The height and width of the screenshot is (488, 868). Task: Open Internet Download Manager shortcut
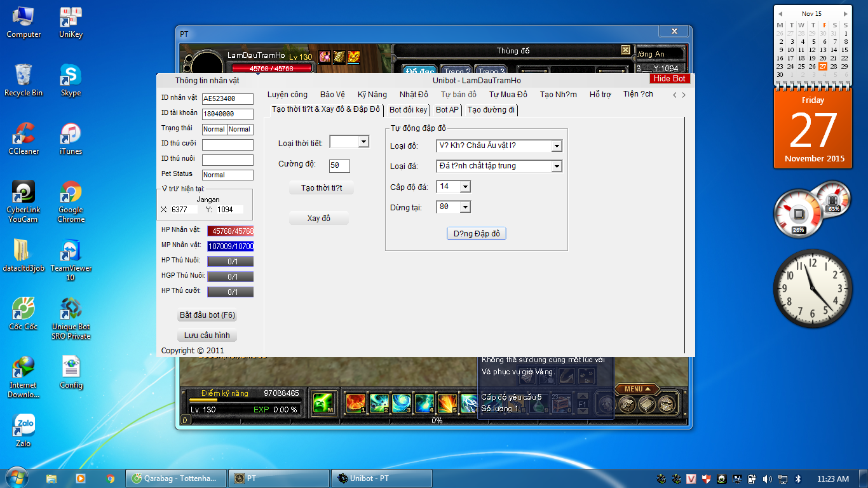point(24,377)
